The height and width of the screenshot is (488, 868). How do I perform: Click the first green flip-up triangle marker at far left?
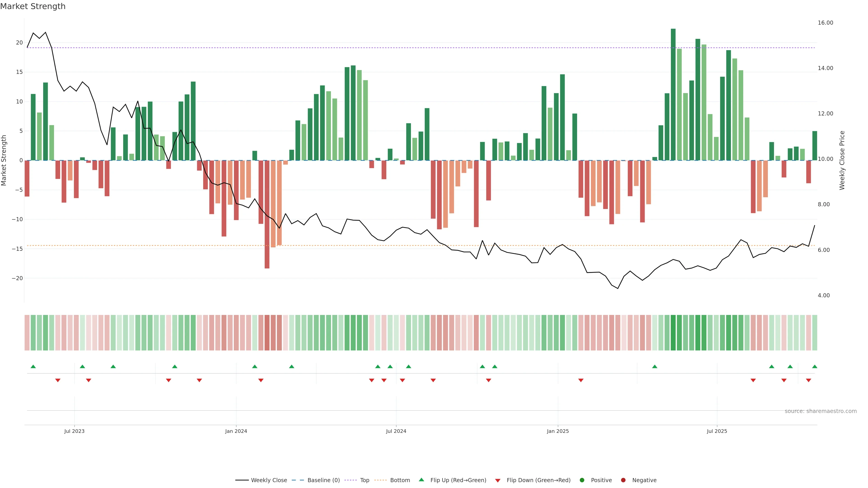click(x=33, y=366)
